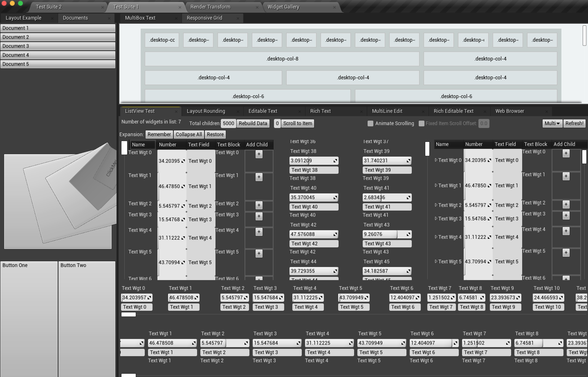The width and height of the screenshot is (588, 377).
Task: Click the plus button in list row Text Wgt 0
Action: click(x=259, y=154)
